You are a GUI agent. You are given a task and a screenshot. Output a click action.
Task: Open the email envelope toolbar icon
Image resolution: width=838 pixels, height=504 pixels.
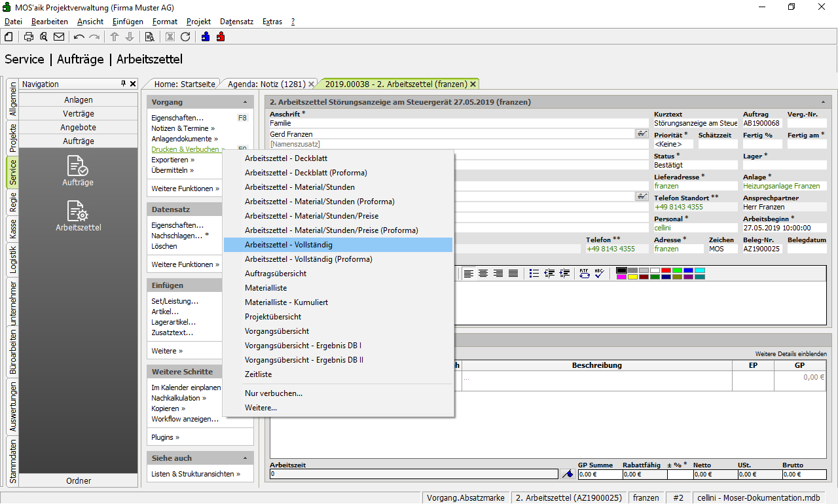pos(59,37)
